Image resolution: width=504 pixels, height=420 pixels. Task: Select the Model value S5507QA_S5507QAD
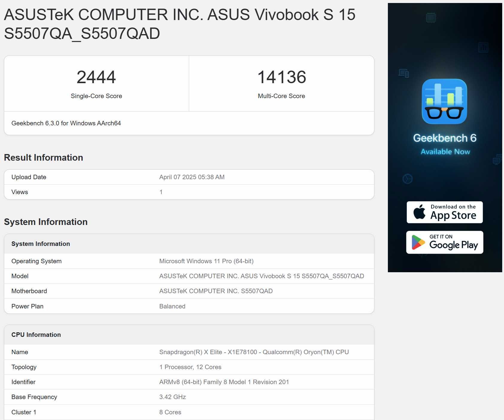tap(262, 276)
